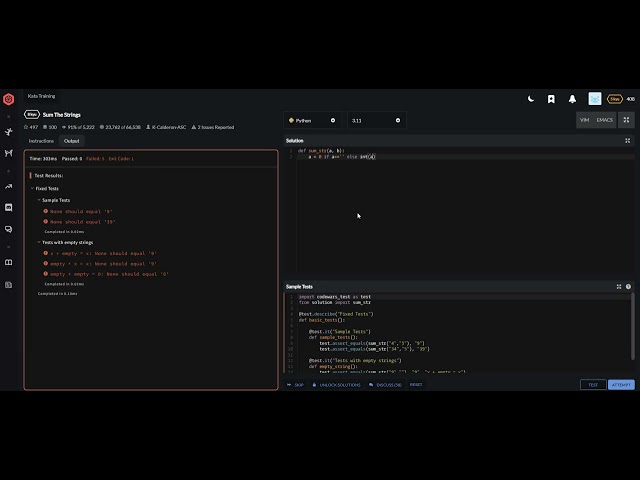Toggle dark mode with the moon icon
This screenshot has width=640, height=480.
click(531, 99)
